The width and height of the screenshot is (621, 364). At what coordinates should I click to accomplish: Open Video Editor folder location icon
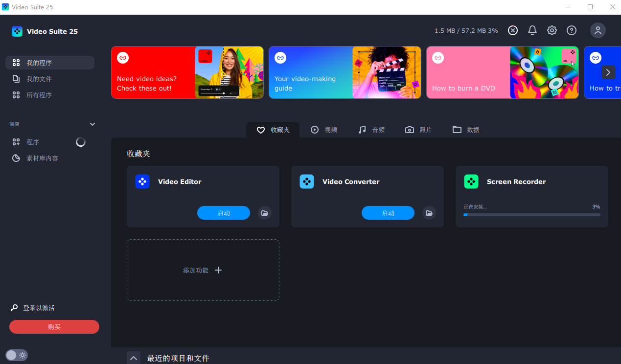coord(265,213)
